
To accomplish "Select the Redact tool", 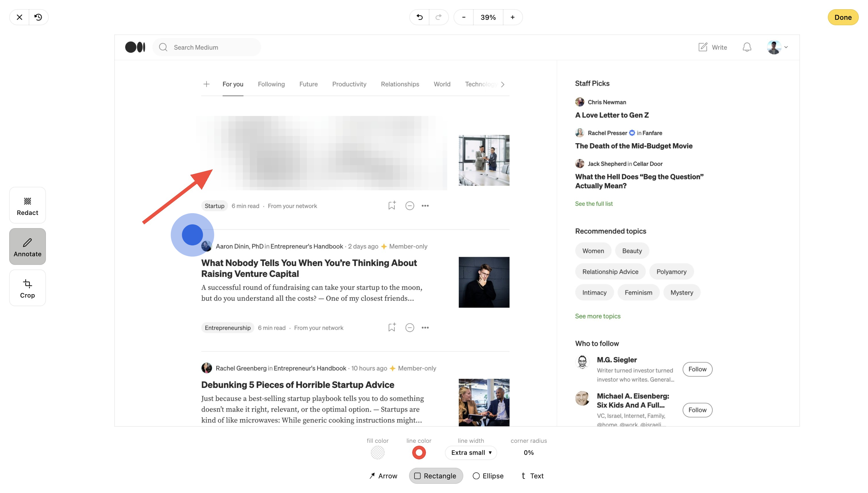I will point(28,205).
